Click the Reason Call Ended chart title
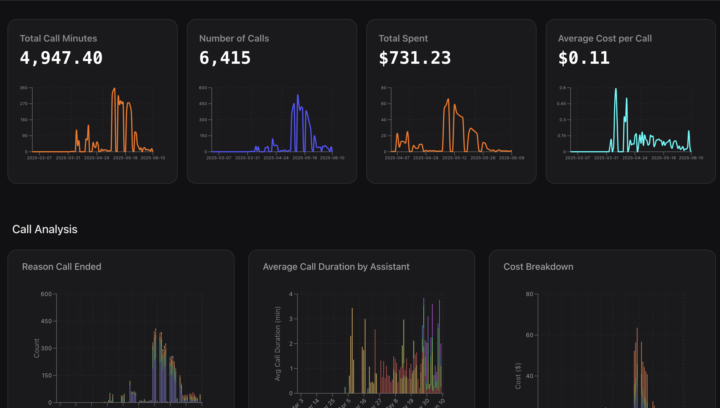This screenshot has width=720, height=408. (61, 267)
